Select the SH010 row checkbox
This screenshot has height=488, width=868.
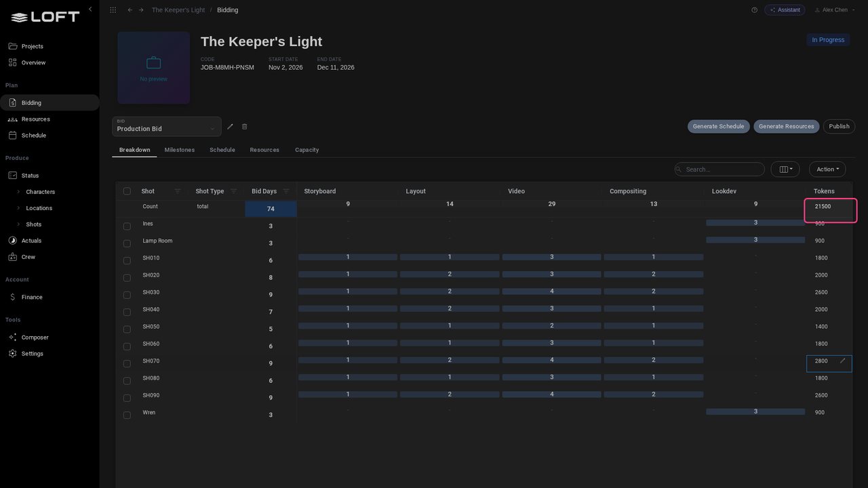(127, 260)
